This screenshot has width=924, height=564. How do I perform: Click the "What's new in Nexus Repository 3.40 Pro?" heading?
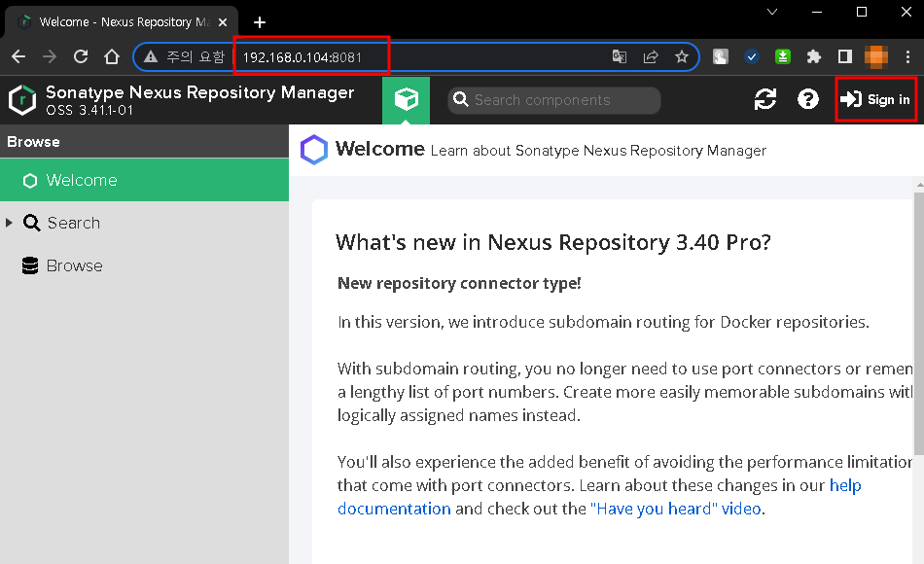(x=553, y=242)
